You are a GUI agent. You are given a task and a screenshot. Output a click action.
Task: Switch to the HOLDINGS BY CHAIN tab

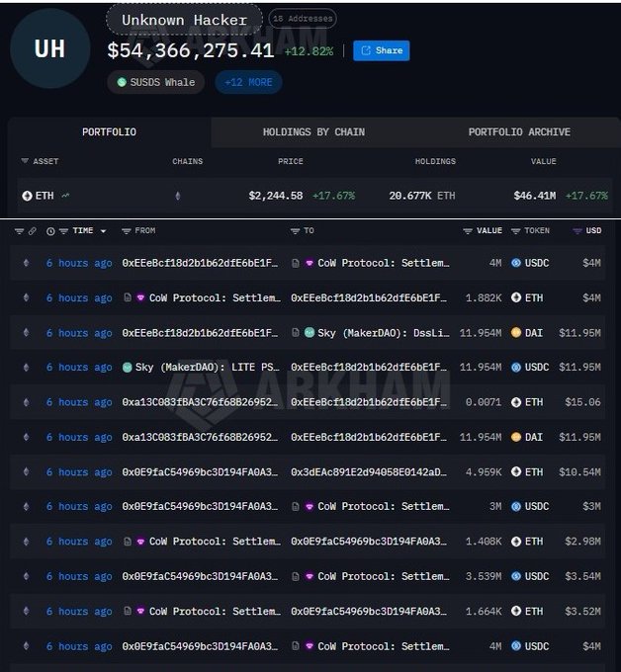point(313,132)
